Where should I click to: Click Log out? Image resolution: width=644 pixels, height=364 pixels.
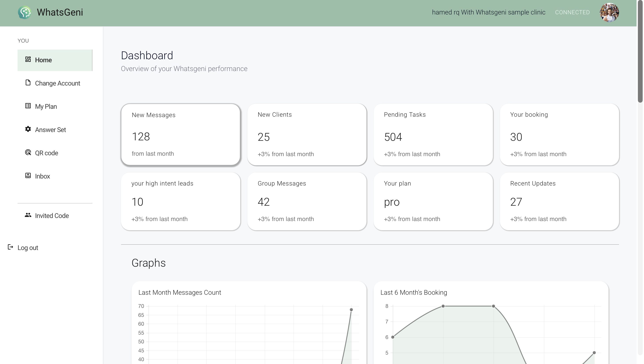[x=23, y=248]
